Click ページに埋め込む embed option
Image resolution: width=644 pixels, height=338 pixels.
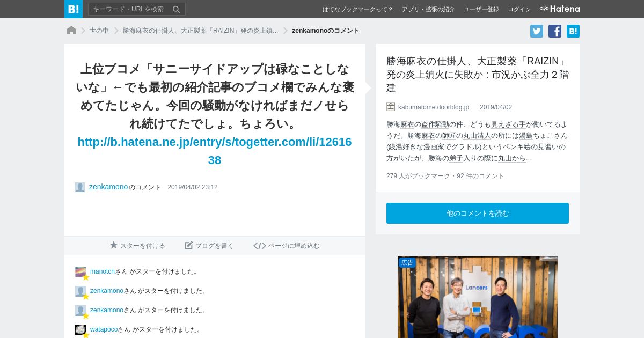(287, 245)
